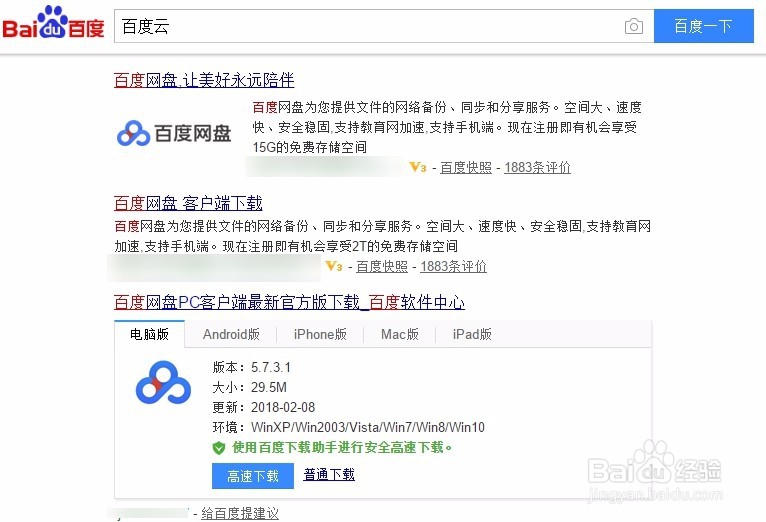Click description mentioning 2T的免费存储空间

[383, 236]
